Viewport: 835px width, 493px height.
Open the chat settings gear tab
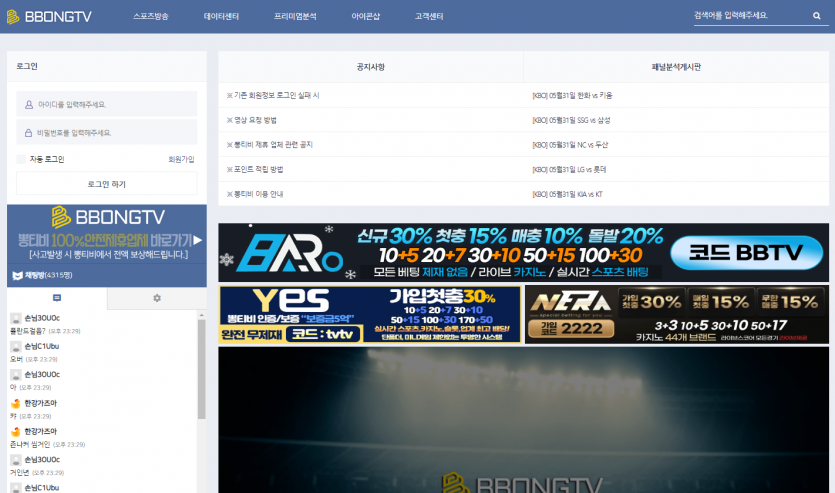tap(157, 298)
